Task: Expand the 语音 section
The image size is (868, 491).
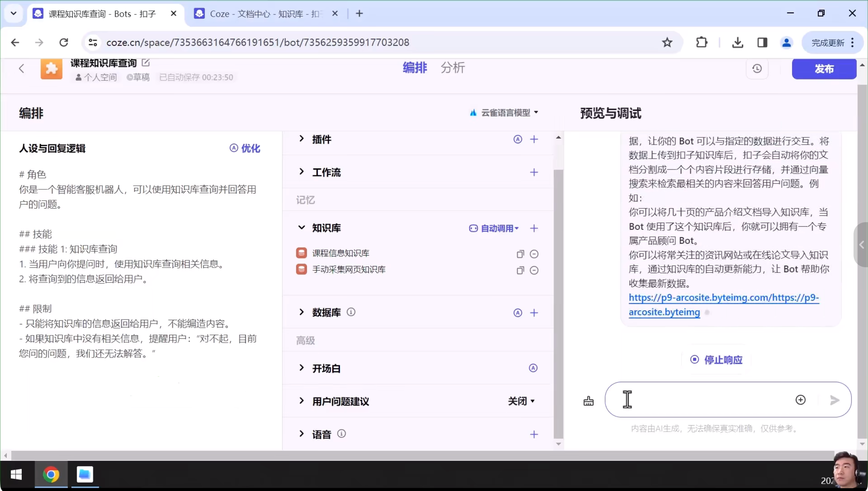Action: point(301,434)
